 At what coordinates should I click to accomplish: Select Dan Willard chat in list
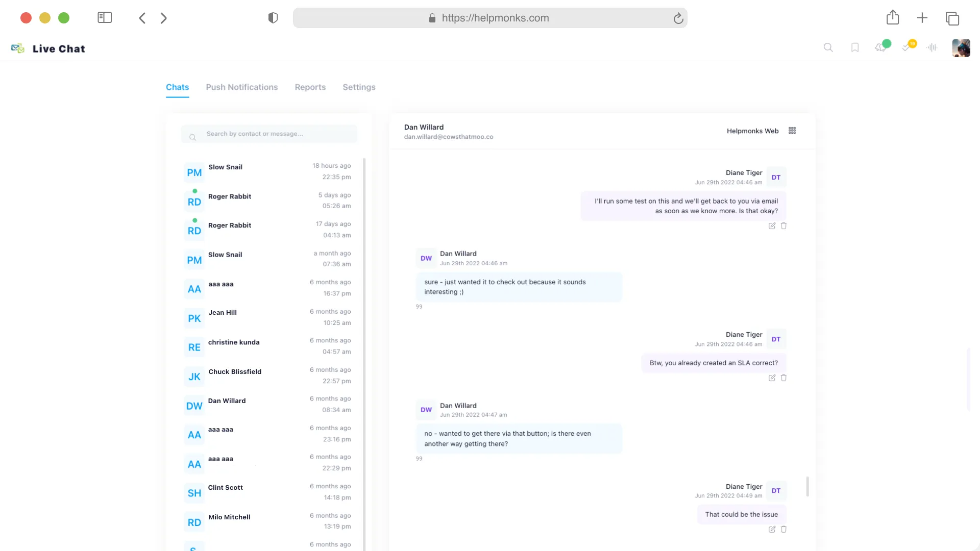pyautogui.click(x=268, y=405)
